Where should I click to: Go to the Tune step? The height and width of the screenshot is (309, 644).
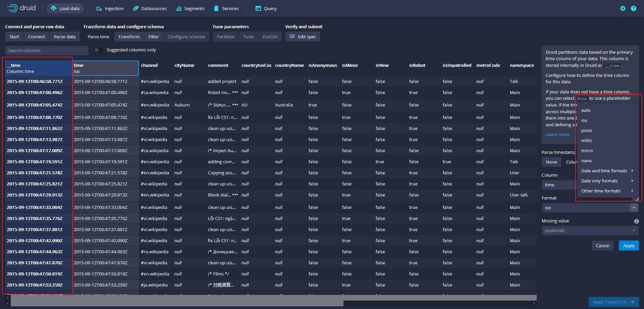coord(248,37)
